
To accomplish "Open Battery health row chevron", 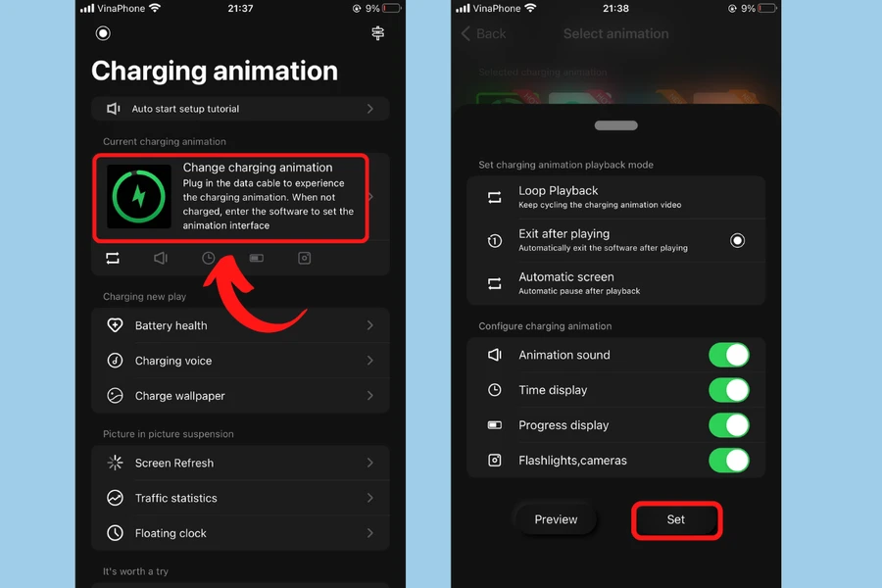I will pyautogui.click(x=370, y=325).
